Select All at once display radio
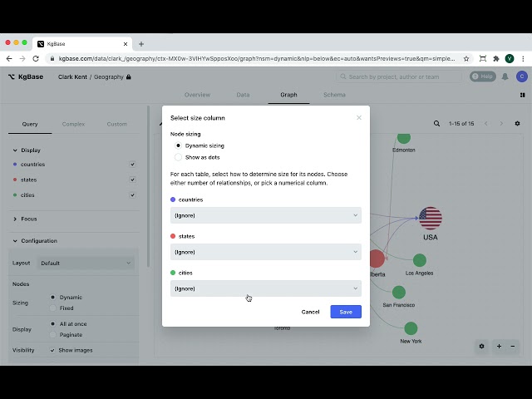Screen dimensions: 532x399 point(52,323)
